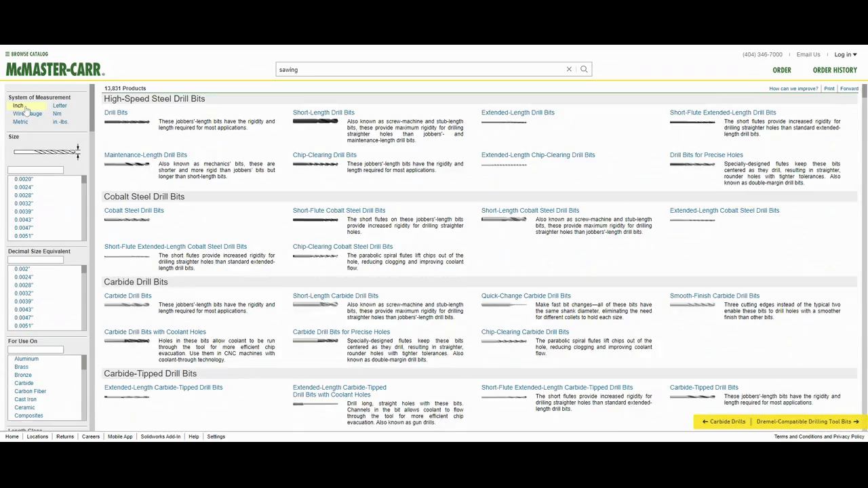Clear the search box with the X
Viewport: 868px width, 488px height.
click(569, 69)
